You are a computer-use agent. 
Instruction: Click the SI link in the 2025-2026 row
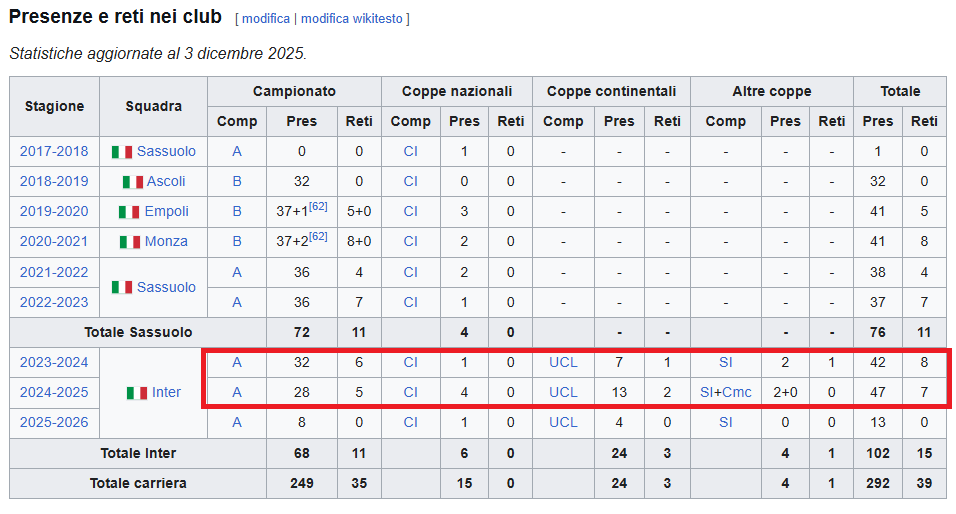point(725,422)
